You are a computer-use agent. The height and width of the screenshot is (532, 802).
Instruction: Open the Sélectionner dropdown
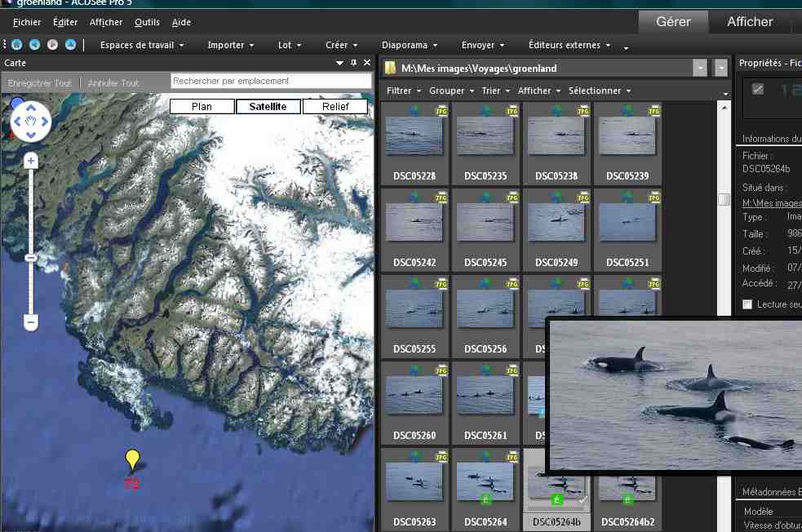600,91
